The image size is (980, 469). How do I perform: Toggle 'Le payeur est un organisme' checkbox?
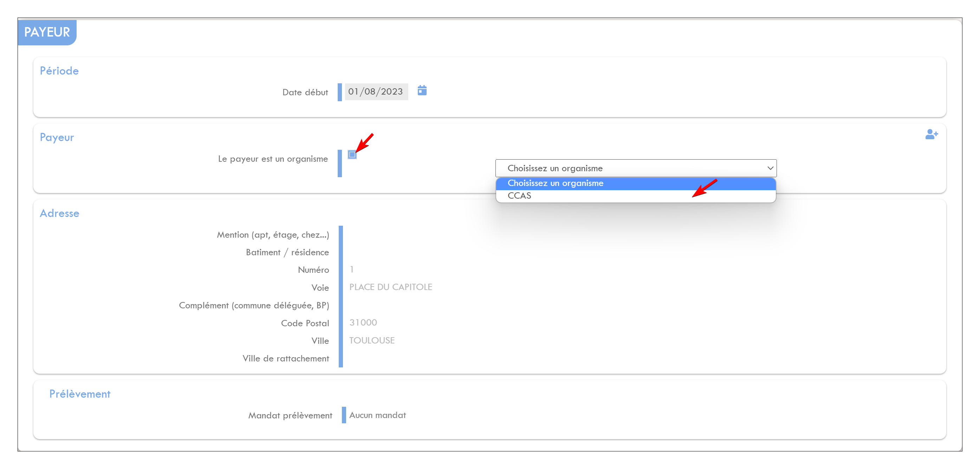pyautogui.click(x=352, y=155)
